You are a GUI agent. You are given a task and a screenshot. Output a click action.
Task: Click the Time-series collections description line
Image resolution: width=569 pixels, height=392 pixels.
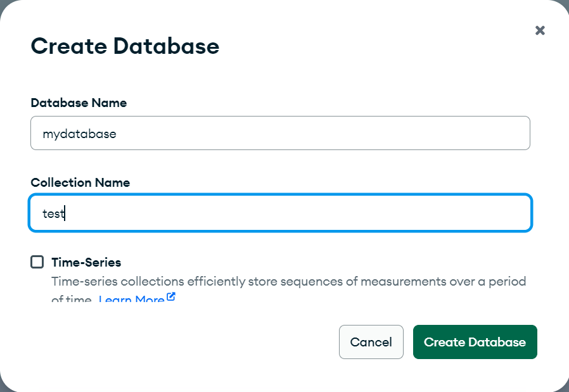coord(288,281)
